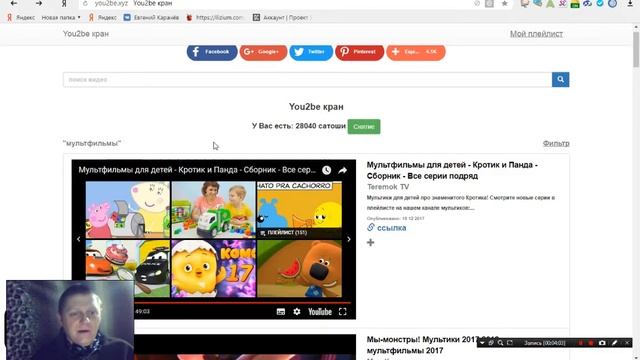Click the recorder toolbar camera snapshot icon
Image resolution: width=640 pixels, height=360 pixels.
(x=602, y=343)
